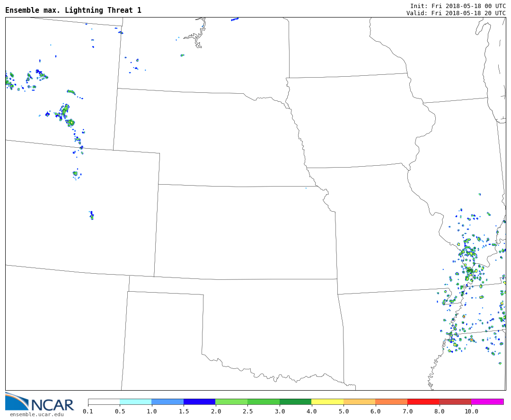Pick the yellow 4.0–5.0 colorbar swatch
Image resolution: width=511 pixels, height=420 pixels.
pos(327,402)
